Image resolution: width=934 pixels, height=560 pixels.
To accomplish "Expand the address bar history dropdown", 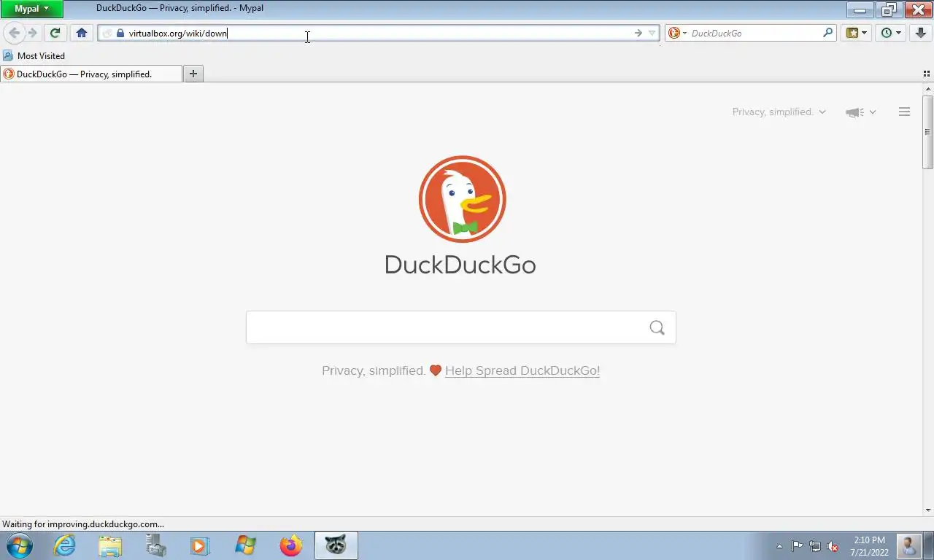I will 652,33.
